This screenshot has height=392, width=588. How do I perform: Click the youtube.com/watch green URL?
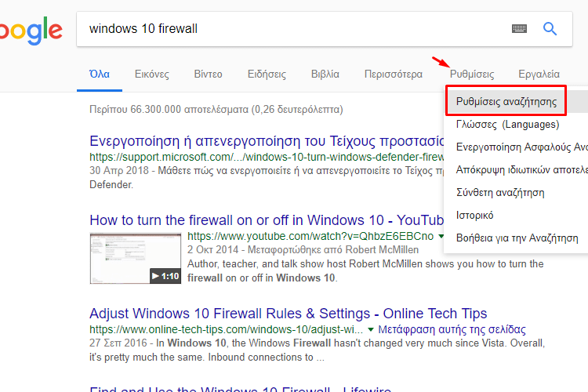pyautogui.click(x=310, y=236)
